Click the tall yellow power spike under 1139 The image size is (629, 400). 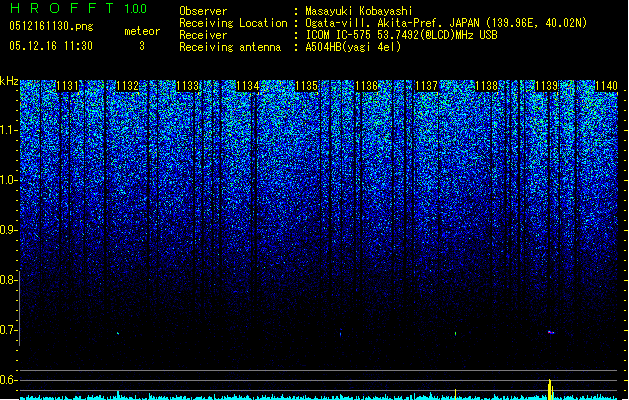point(550,389)
